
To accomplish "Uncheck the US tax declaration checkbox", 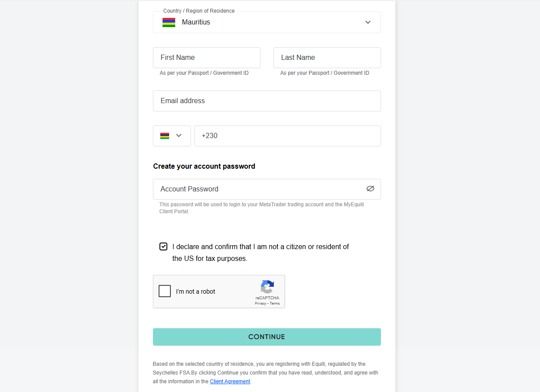I will click(163, 246).
